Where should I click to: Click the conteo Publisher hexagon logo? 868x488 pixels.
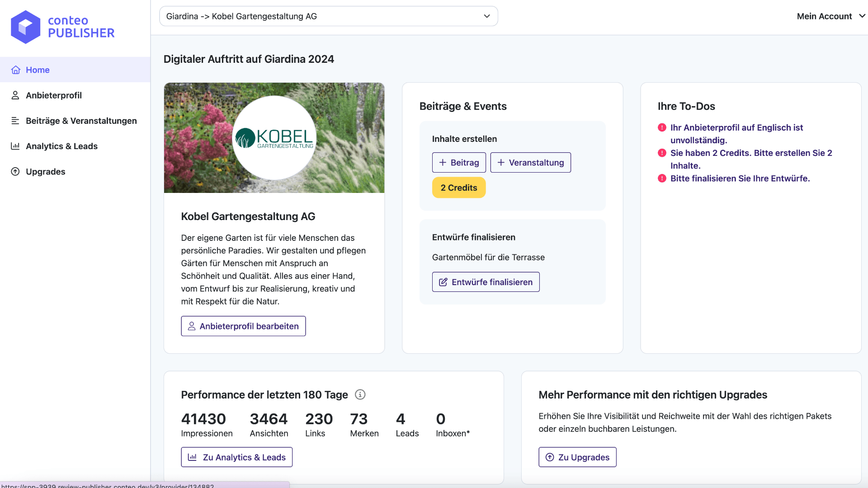(x=26, y=27)
